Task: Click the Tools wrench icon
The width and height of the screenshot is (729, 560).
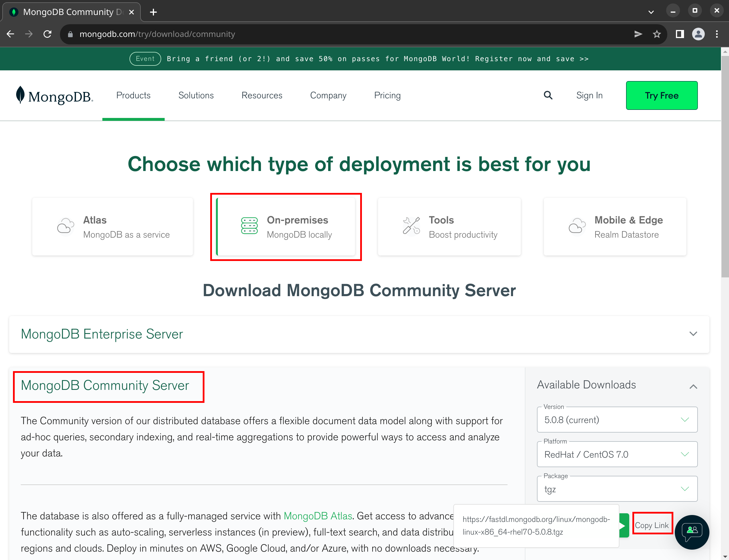Action: tap(411, 226)
